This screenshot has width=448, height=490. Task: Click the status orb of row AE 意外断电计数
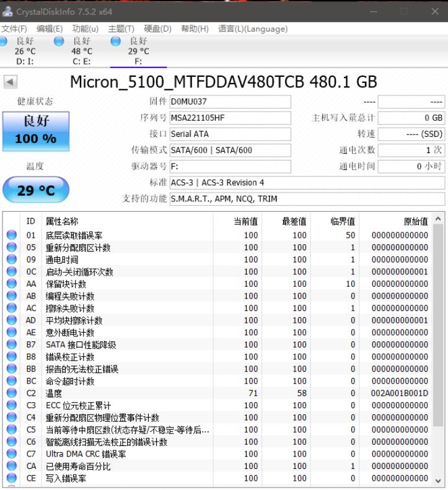pos(12,332)
